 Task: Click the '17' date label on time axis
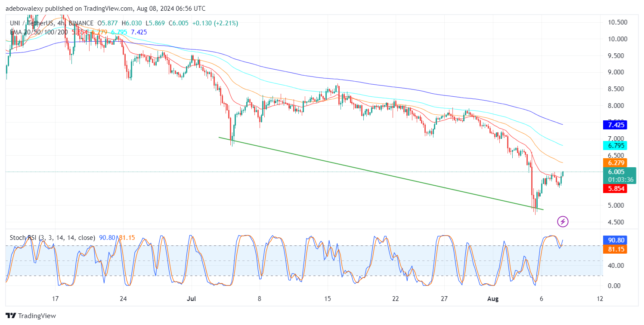pyautogui.click(x=55, y=298)
